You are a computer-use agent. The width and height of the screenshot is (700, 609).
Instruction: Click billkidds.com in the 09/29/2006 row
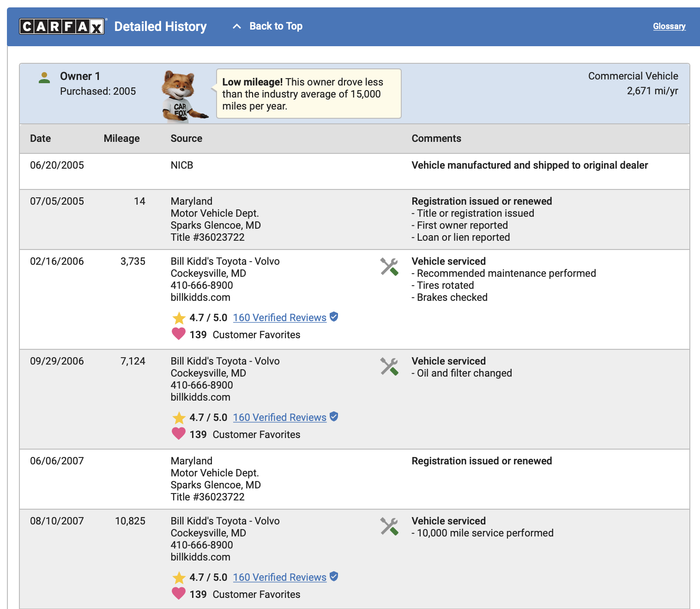pos(200,397)
